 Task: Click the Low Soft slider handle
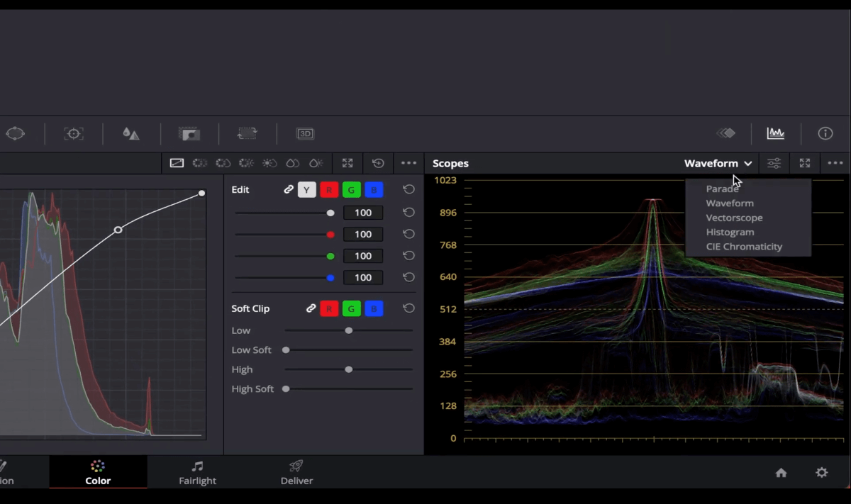click(x=286, y=350)
